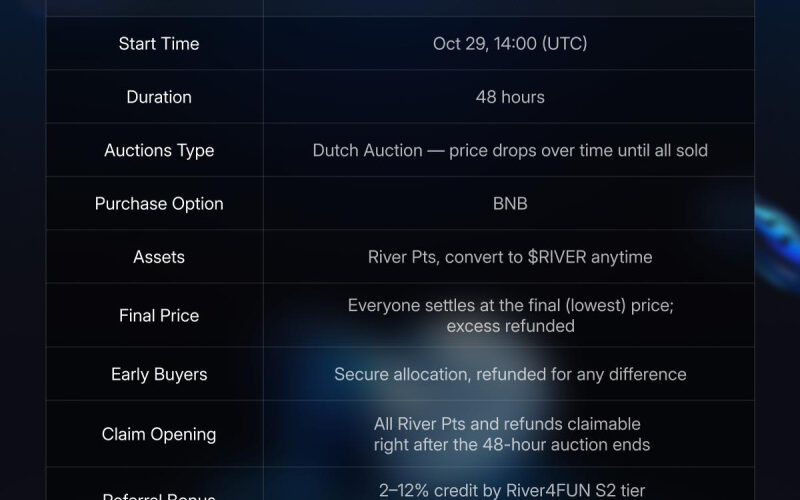
Task: Click the Purchase Option label
Action: tap(158, 203)
